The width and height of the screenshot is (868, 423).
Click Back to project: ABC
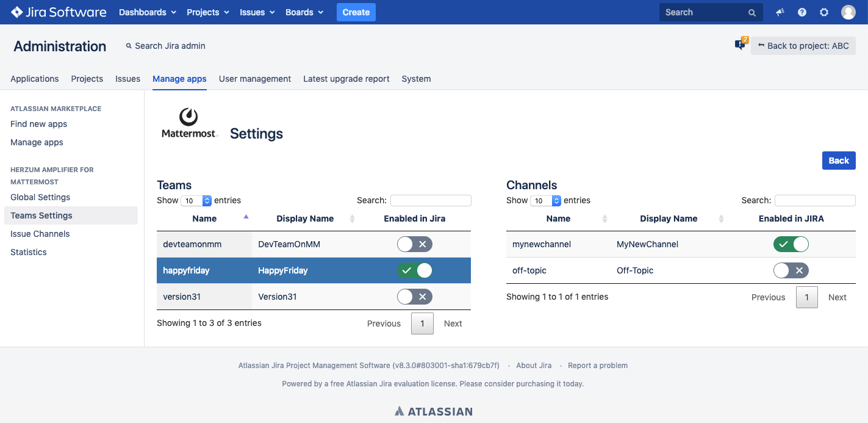803,46
